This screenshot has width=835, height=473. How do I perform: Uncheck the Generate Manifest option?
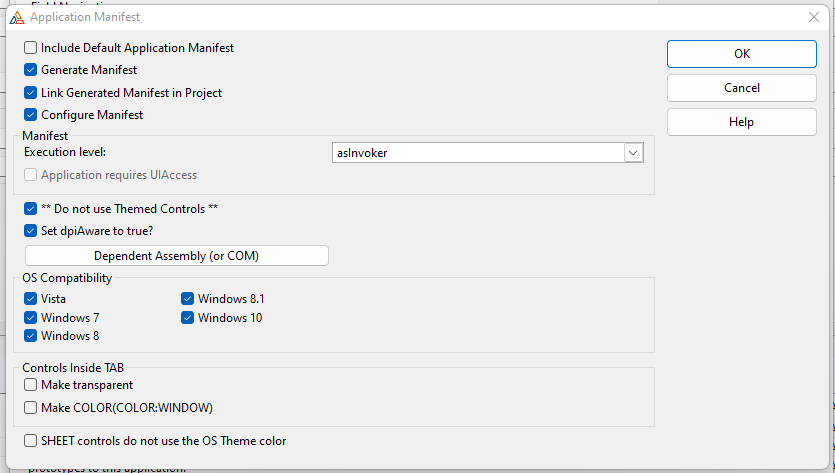click(x=31, y=70)
